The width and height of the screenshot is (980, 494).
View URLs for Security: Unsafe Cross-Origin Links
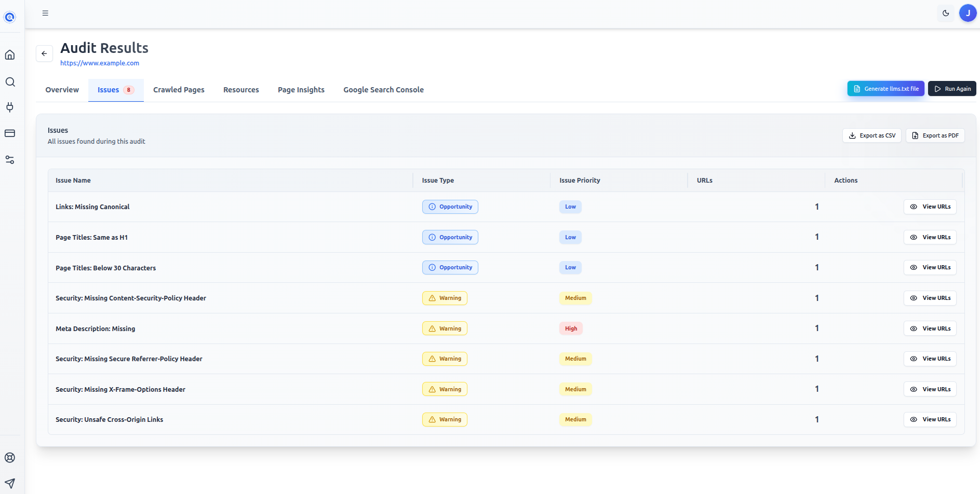click(930, 419)
